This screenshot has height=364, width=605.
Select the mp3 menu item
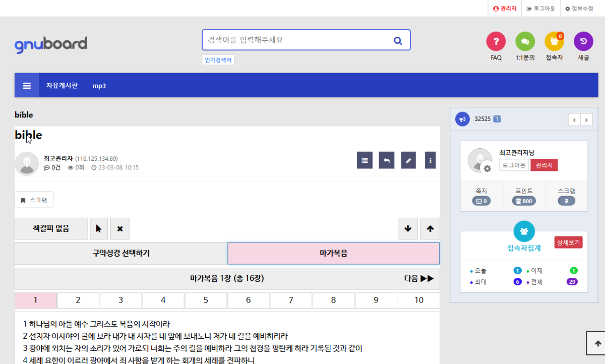99,86
